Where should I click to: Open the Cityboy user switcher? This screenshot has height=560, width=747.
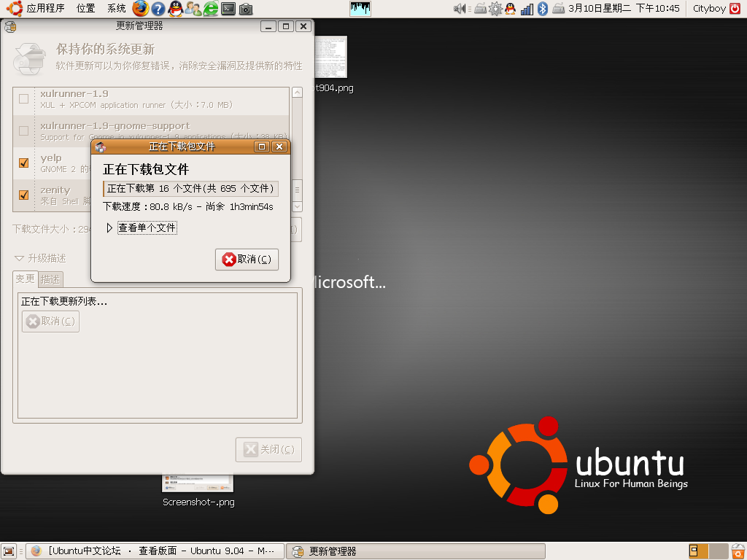709,9
